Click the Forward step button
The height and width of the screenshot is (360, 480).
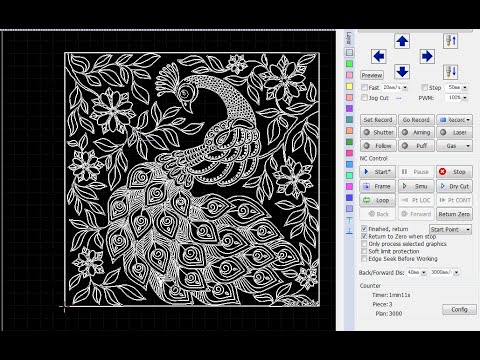point(416,214)
